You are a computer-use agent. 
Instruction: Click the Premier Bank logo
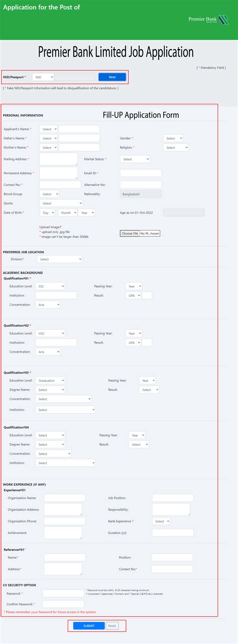point(207,19)
